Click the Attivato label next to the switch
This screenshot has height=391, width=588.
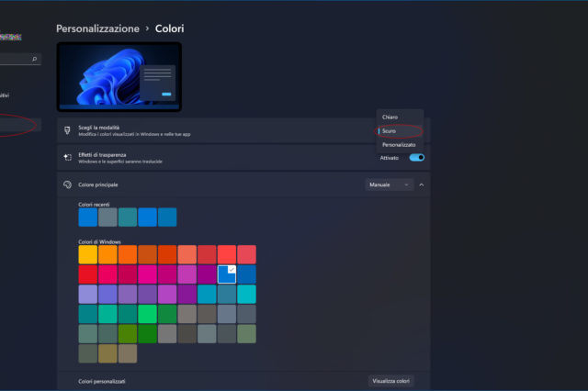(390, 158)
